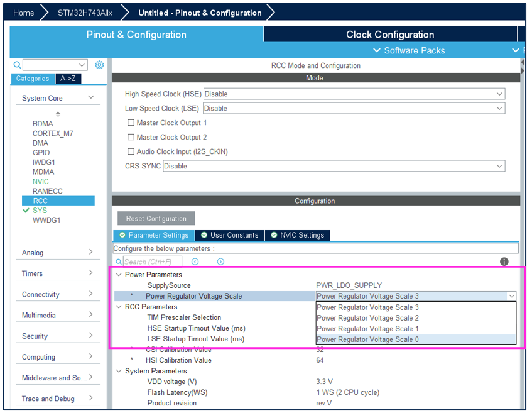This screenshot has height=413, width=532.
Task: Open the CRS SYNC dropdown
Action: click(334, 166)
